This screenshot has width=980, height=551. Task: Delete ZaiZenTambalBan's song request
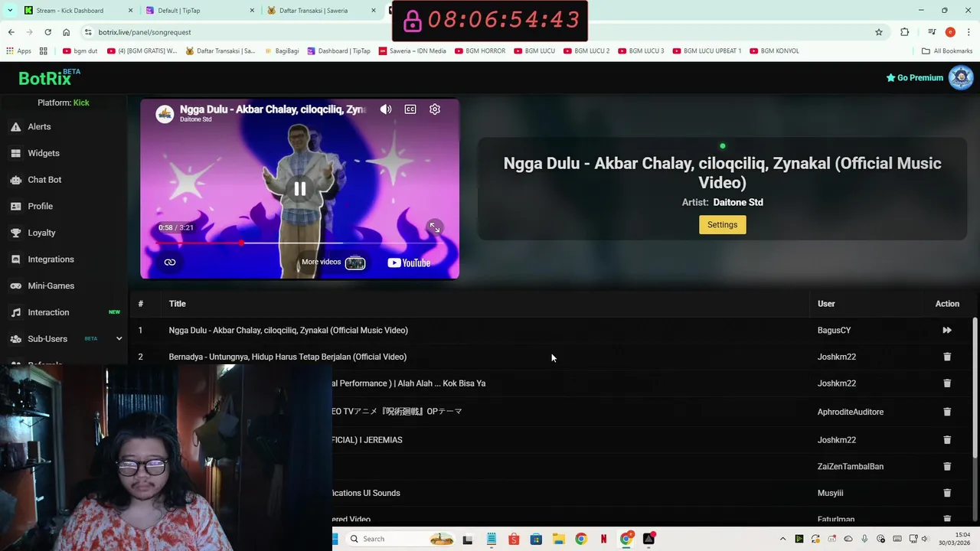pyautogui.click(x=947, y=466)
